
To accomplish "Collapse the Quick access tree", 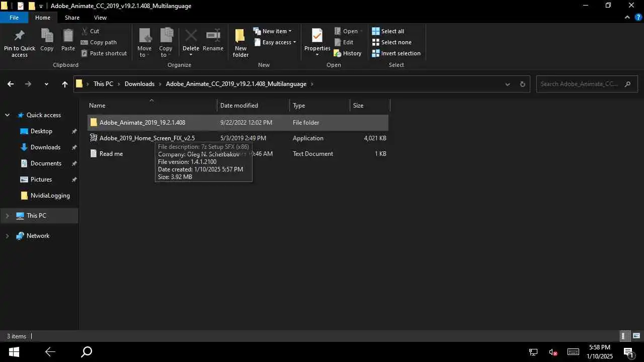I will click(7, 115).
